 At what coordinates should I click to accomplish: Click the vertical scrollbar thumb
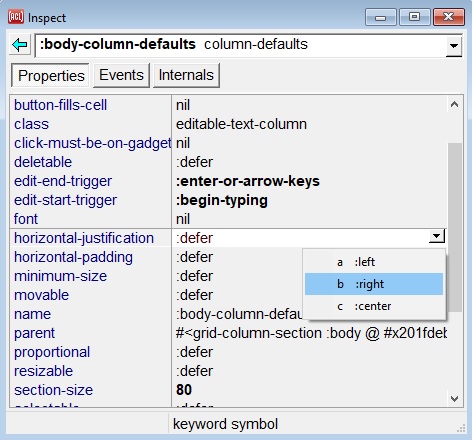pyautogui.click(x=455, y=228)
